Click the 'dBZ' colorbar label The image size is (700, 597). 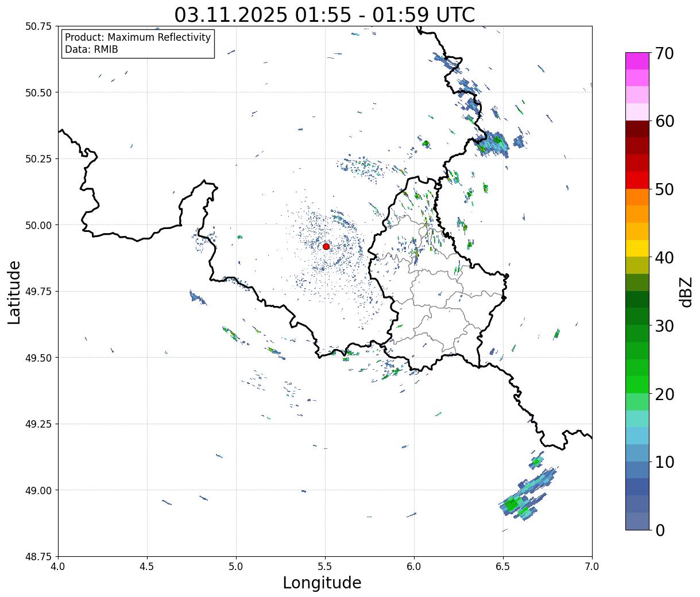point(686,292)
